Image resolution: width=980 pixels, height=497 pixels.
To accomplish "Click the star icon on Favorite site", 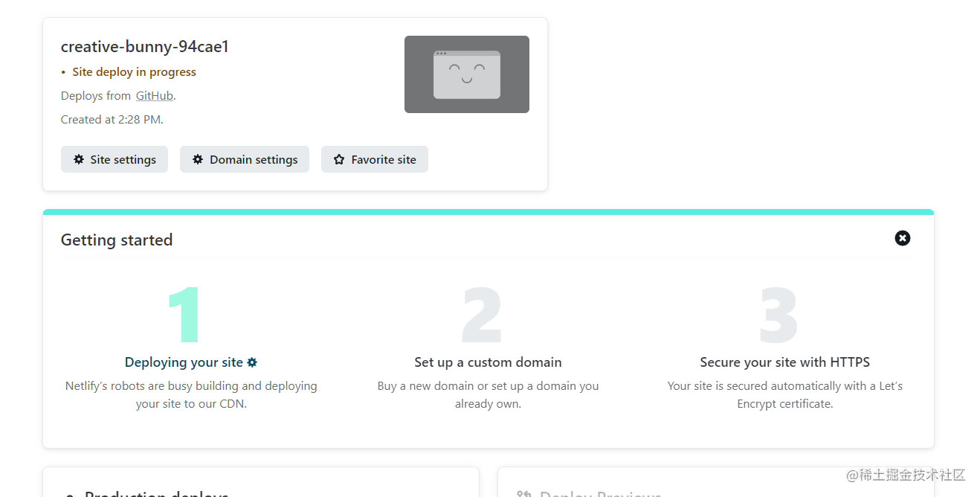I will [339, 159].
